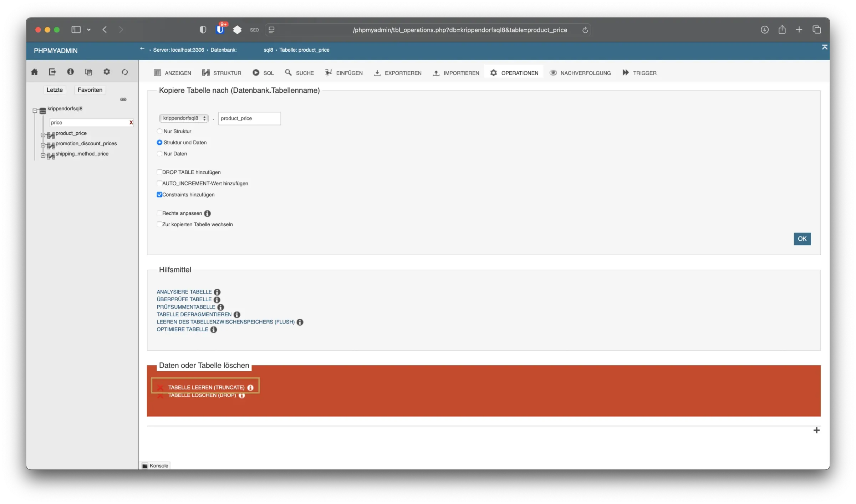Image resolution: width=856 pixels, height=504 pixels.
Task: Expand the promotion_discount_prices tree node
Action: (43, 145)
